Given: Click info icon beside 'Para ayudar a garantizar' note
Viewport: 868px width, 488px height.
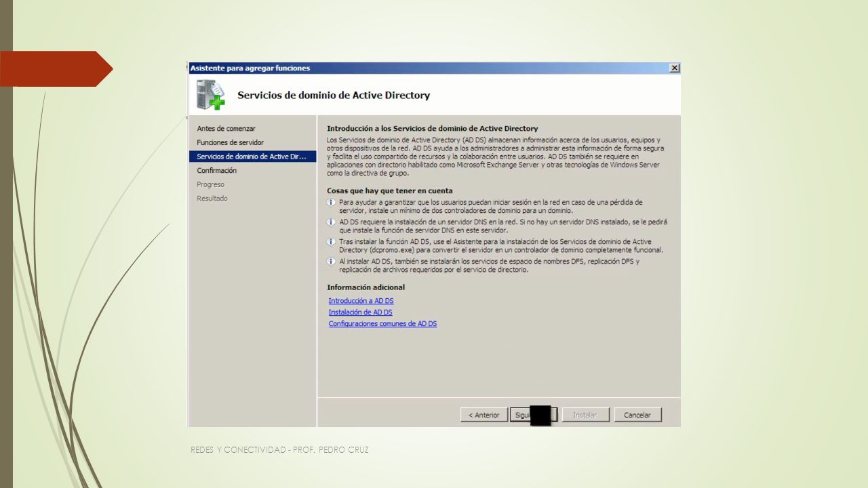Looking at the screenshot, I should [331, 203].
